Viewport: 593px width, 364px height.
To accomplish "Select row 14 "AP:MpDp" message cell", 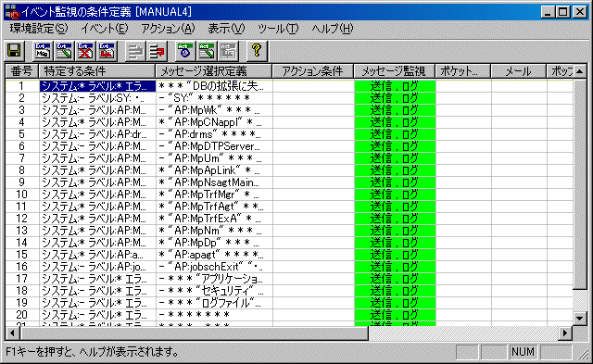I will [214, 243].
